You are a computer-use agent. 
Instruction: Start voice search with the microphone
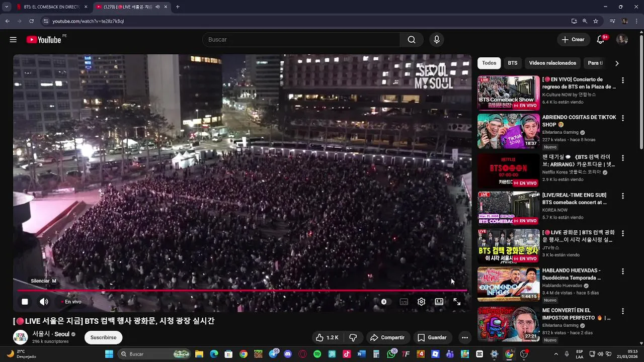(437, 40)
